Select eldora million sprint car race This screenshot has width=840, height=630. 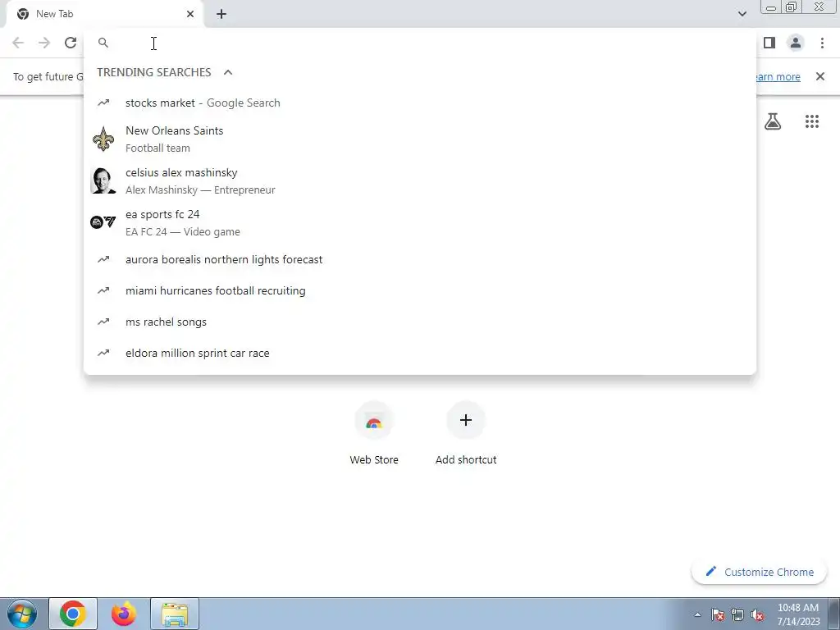point(420,353)
